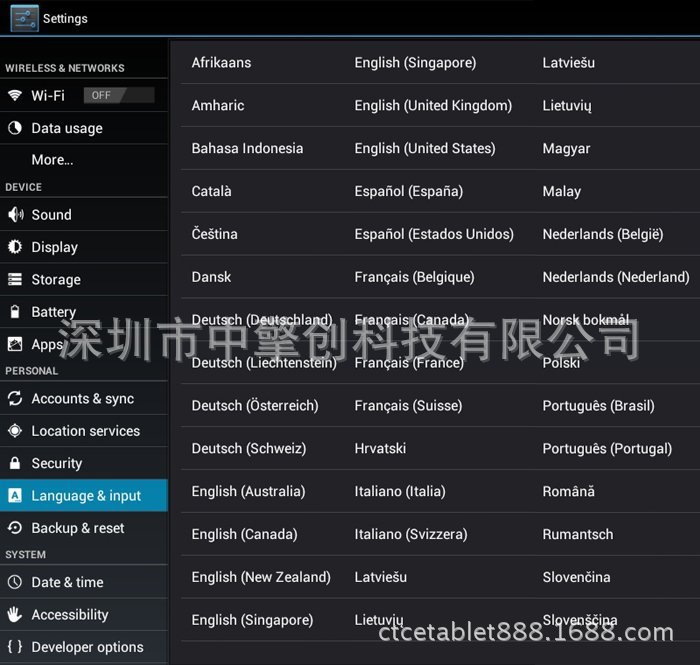Click the Developer options braces icon
700x665 pixels.
point(15,647)
